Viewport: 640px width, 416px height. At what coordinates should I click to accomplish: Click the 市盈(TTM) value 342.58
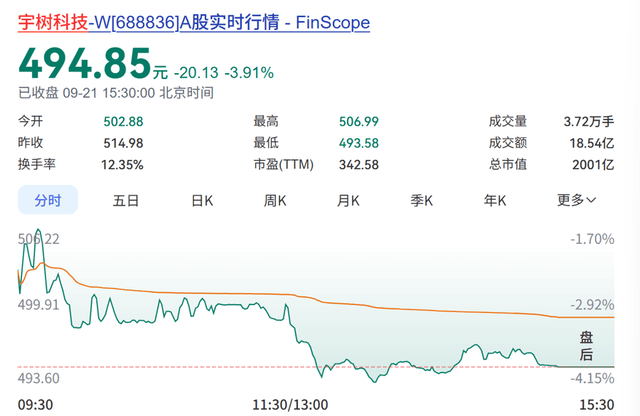click(359, 165)
